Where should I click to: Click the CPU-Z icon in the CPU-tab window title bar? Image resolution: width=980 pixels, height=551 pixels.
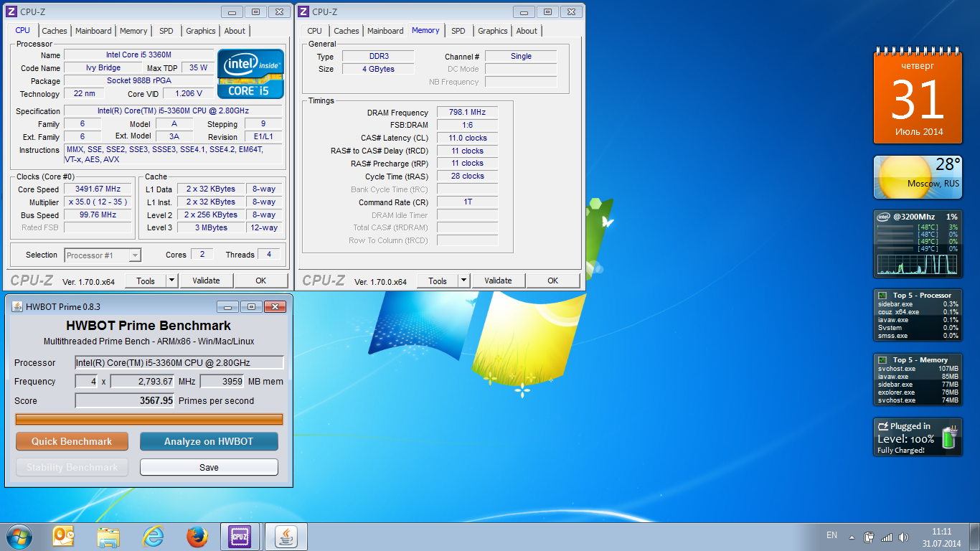coord(11,11)
